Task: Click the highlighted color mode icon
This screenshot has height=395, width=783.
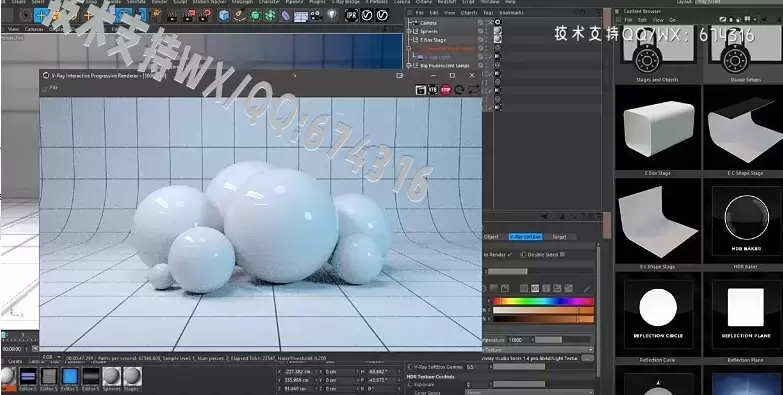Action: [535, 288]
